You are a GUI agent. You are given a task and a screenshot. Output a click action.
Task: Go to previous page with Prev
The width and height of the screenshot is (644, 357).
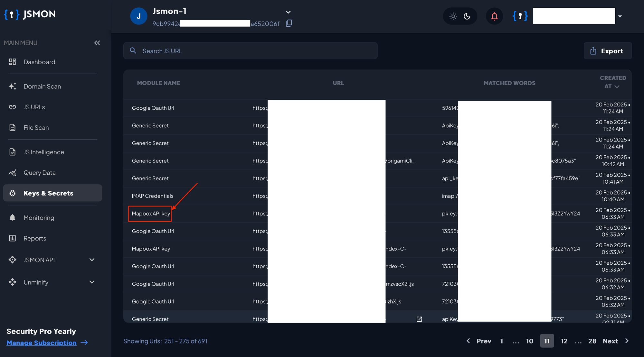484,341
